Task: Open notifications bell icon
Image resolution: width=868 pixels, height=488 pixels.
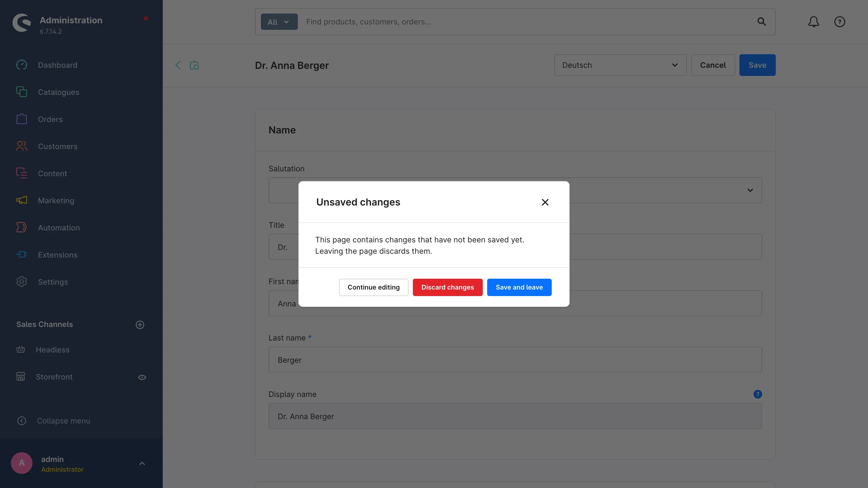Action: click(x=813, y=22)
